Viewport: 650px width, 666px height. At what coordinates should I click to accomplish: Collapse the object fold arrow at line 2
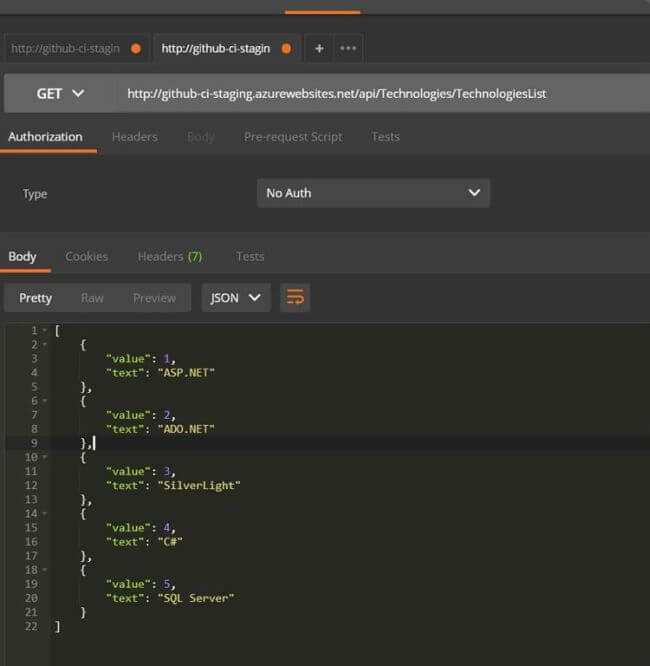(45, 344)
